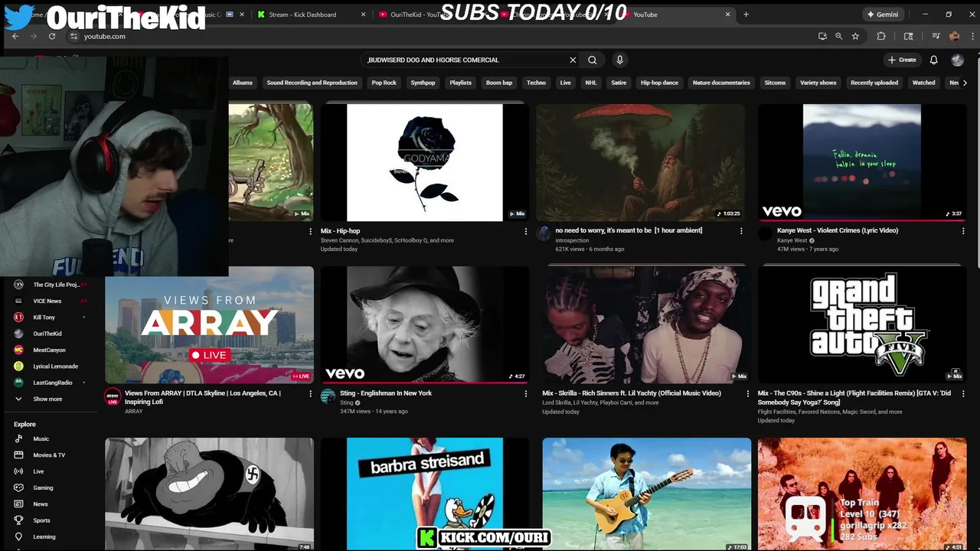980x551 pixels.
Task: Open the install or cast icon in address bar
Action: [x=822, y=36]
